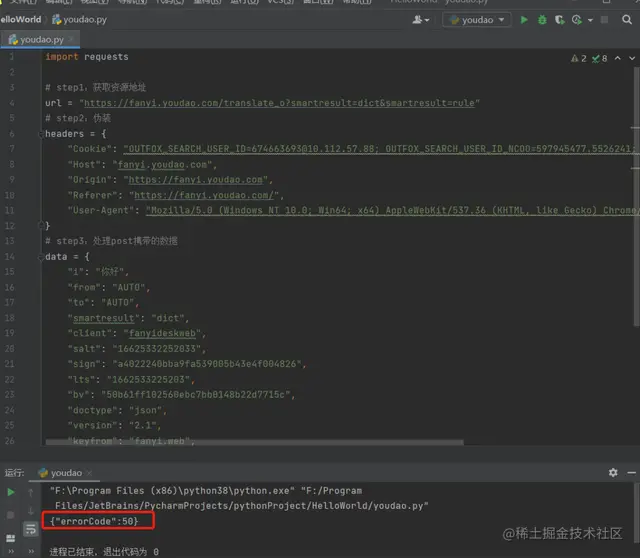Click the process finished exit code line
Screen dimensions: 640x558
click(104, 552)
